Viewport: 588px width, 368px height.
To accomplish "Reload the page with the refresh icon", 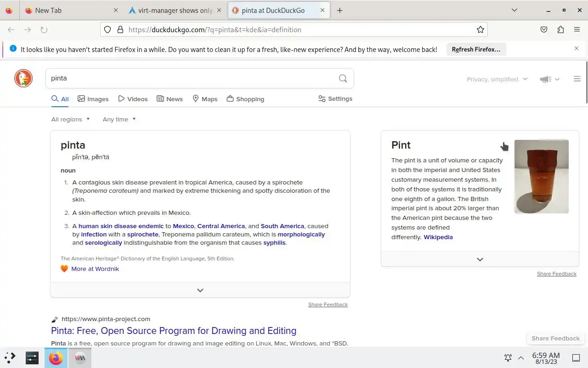I will [44, 29].
